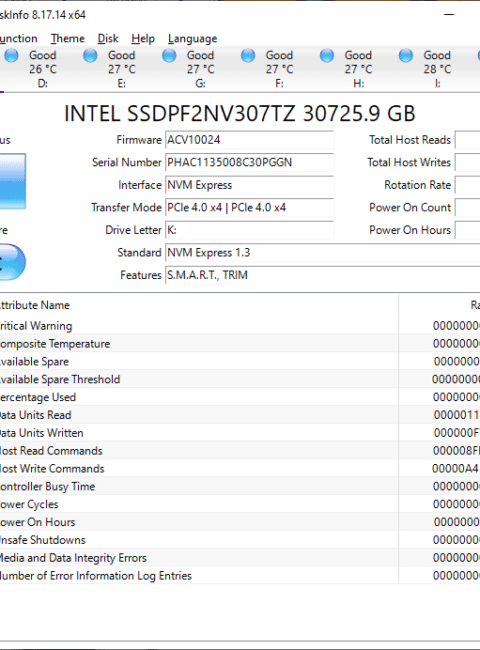This screenshot has height=650, width=480.
Task: Open the Language menu
Action: click(192, 39)
